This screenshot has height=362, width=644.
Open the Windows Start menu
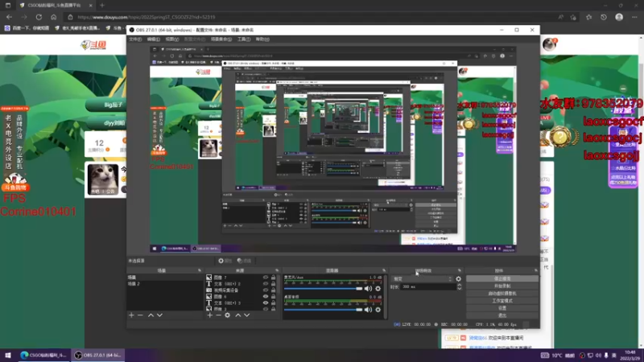(x=8, y=356)
